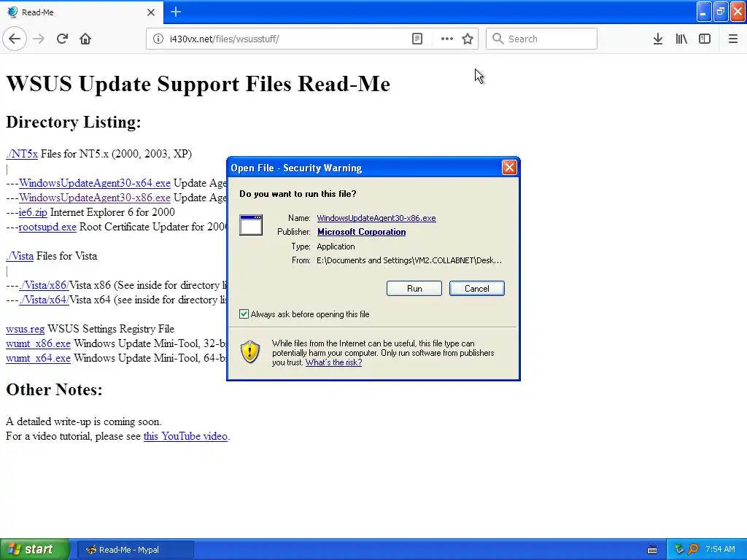Image resolution: width=747 pixels, height=560 pixels.
Task: Download the wumt_x86.exe link
Action: (x=38, y=343)
